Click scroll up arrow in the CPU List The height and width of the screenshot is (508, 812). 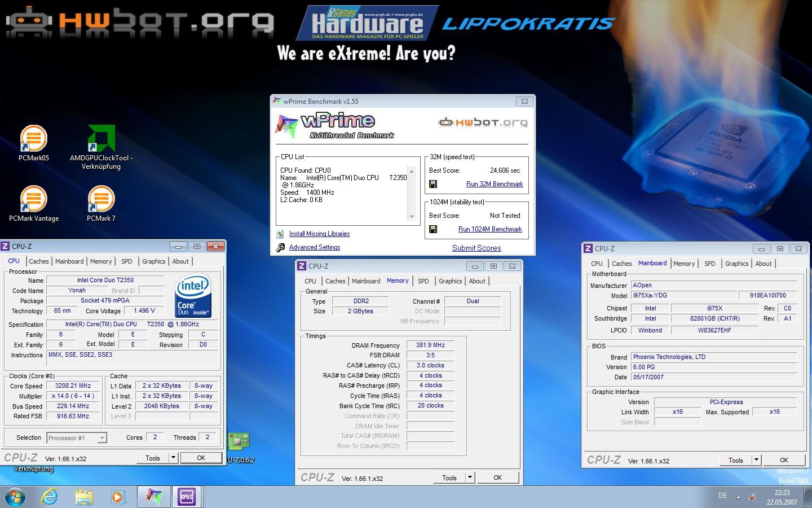[x=412, y=171]
